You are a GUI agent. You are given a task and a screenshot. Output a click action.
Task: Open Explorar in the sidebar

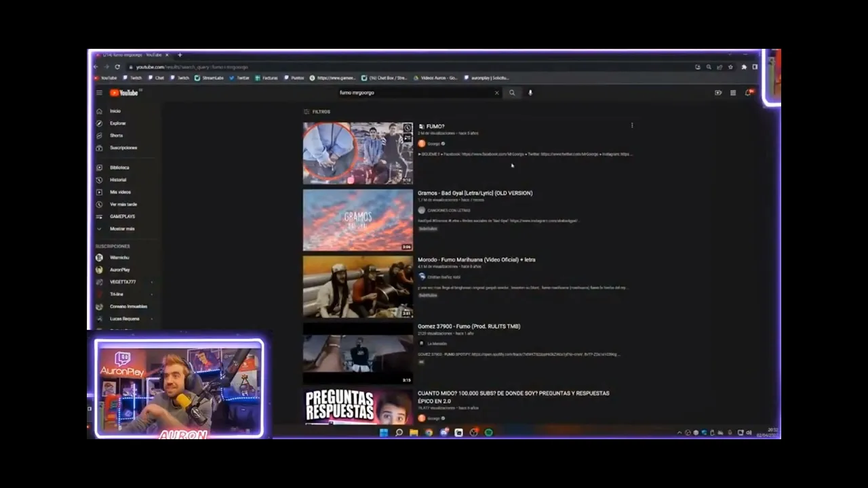pos(117,123)
